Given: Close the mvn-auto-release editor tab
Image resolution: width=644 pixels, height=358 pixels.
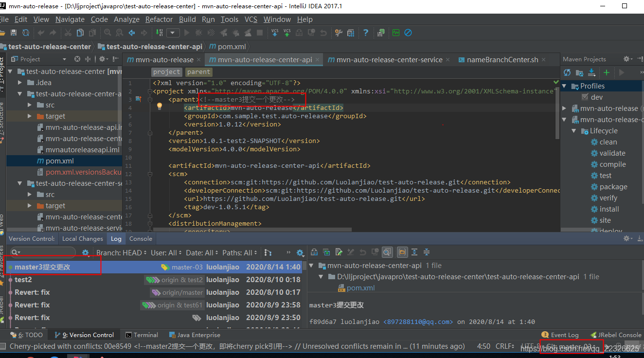Looking at the screenshot, I should (199, 60).
